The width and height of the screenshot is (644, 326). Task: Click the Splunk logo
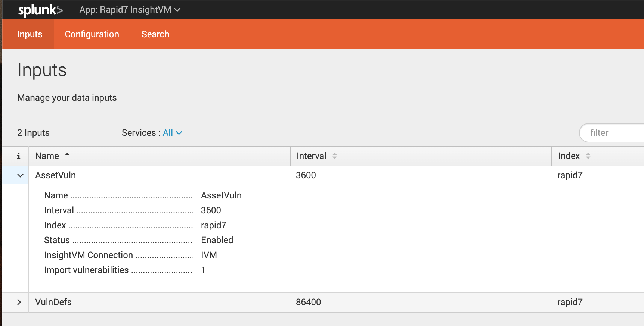coord(40,10)
